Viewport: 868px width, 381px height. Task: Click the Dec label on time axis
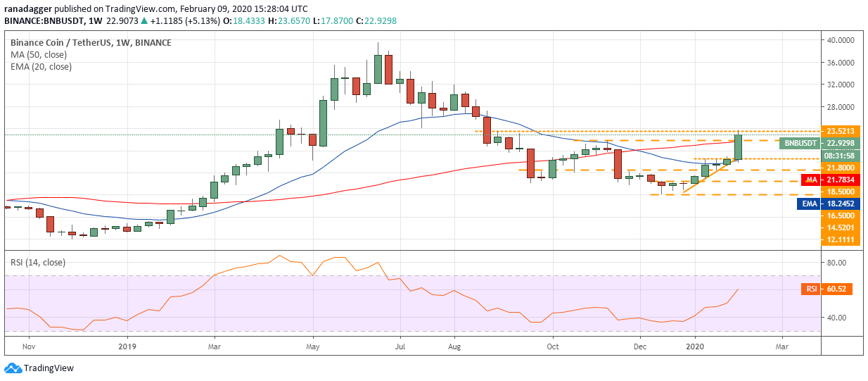point(639,346)
